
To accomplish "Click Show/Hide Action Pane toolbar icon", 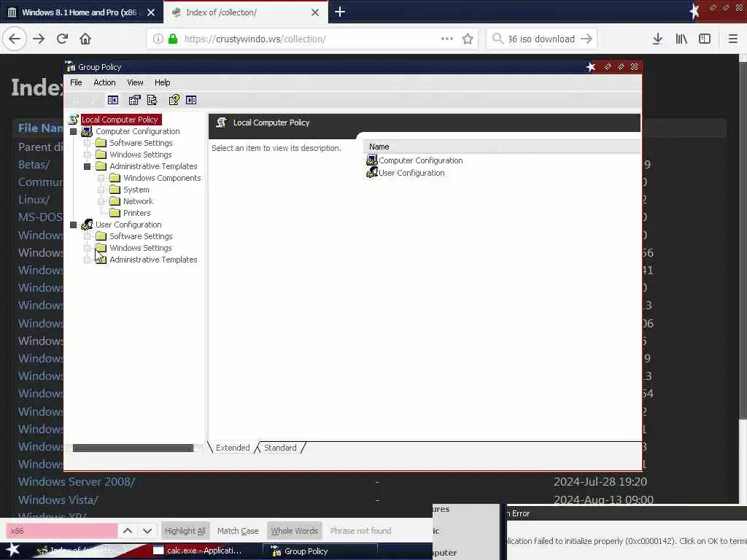I will [x=191, y=100].
